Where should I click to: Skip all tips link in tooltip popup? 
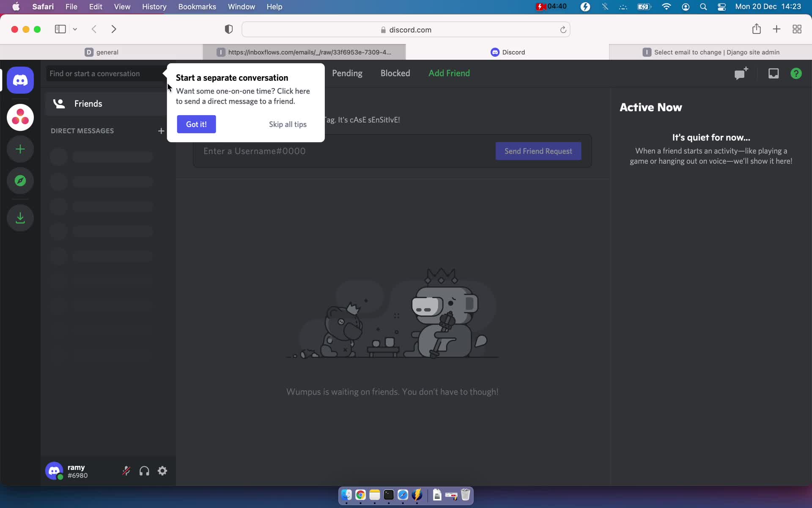click(288, 124)
